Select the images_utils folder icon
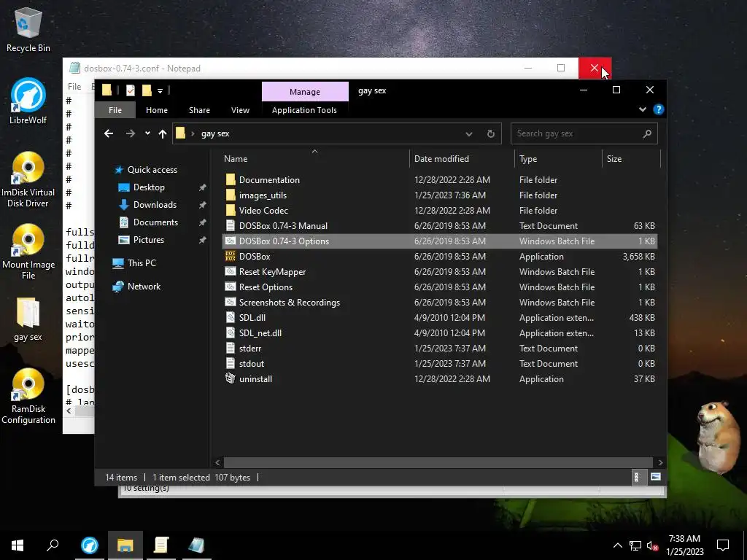Viewport: 747px width, 560px height. point(231,195)
